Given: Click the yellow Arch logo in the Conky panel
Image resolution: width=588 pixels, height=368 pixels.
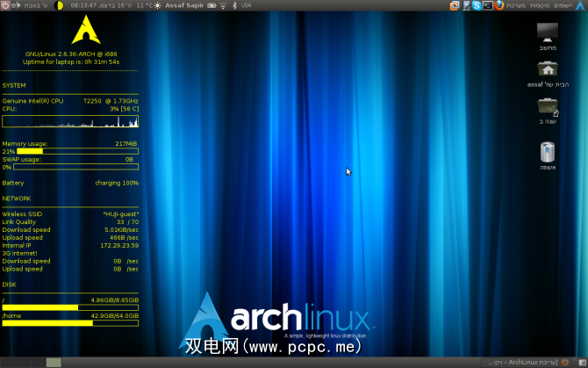Looking at the screenshot, I should pyautogui.click(x=86, y=30).
